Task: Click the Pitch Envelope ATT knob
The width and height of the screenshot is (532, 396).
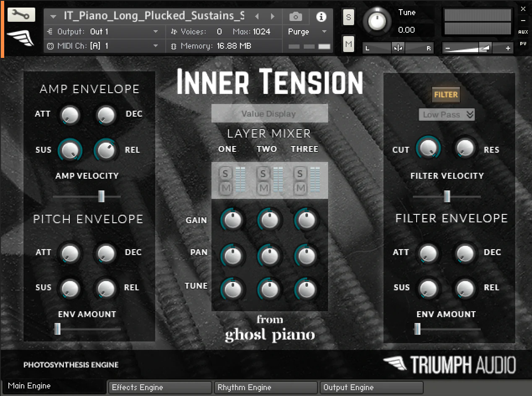Action: click(70, 253)
